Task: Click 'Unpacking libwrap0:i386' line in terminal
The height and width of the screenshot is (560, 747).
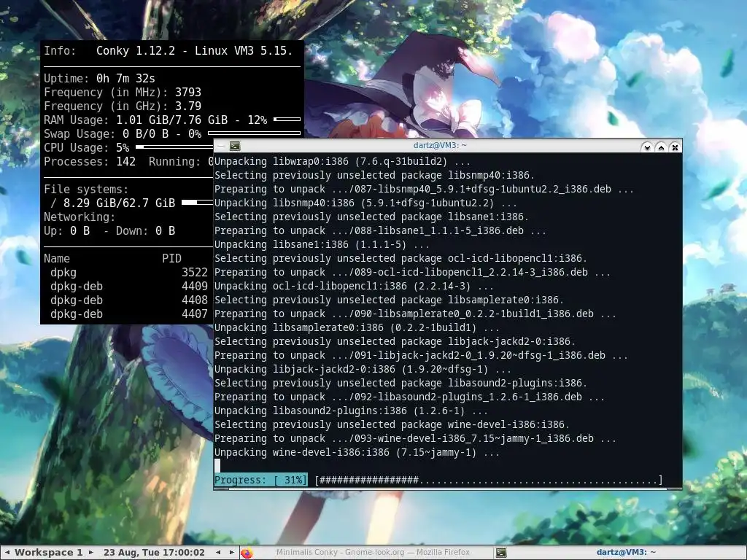Action: [x=342, y=161]
